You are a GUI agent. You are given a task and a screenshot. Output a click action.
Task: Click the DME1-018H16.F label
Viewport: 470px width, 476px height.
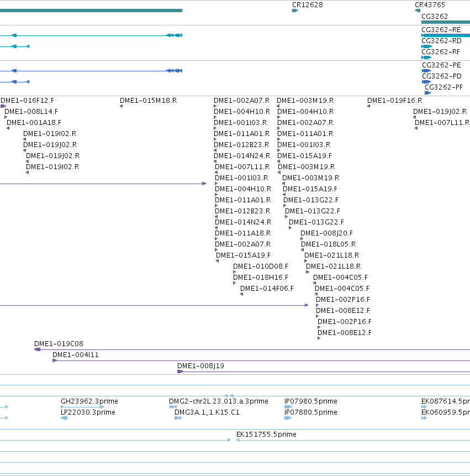pyautogui.click(x=261, y=278)
